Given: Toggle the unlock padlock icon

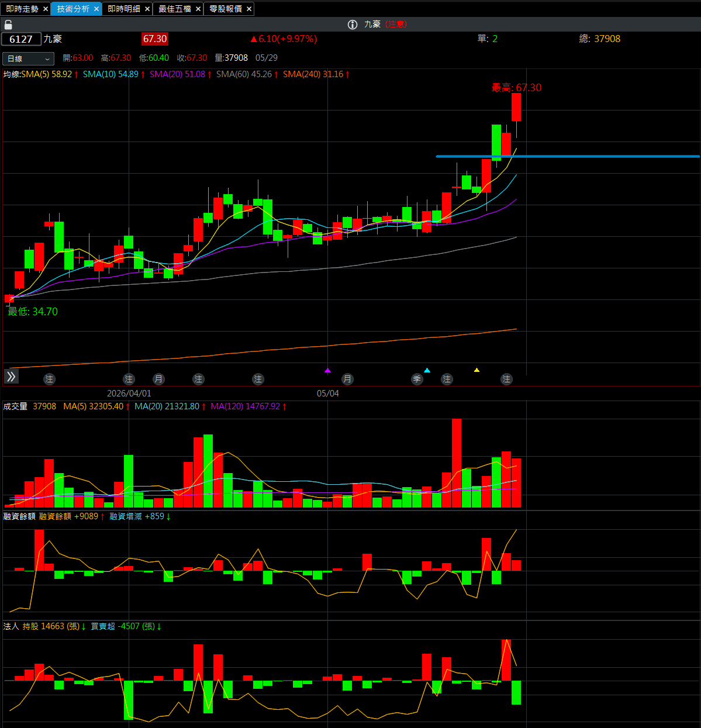Looking at the screenshot, I should (8, 25).
